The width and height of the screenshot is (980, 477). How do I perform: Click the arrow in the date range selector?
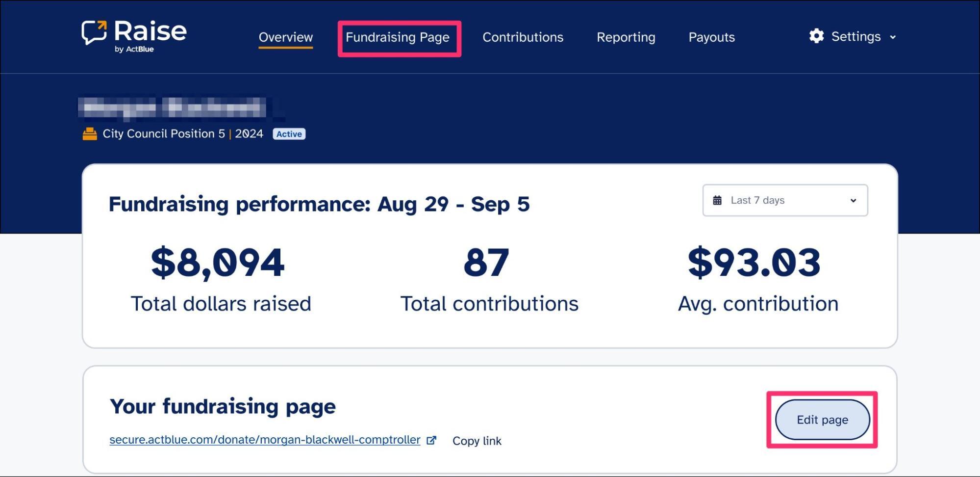click(x=853, y=200)
